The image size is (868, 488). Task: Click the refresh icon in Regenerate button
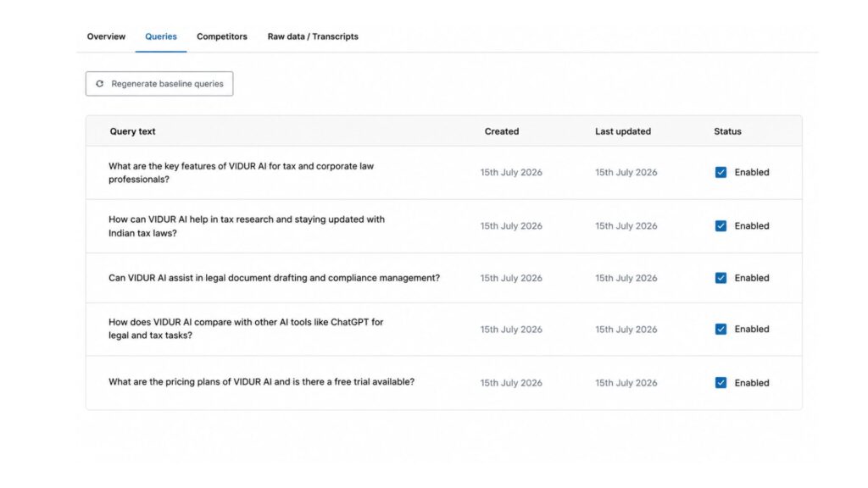(100, 84)
